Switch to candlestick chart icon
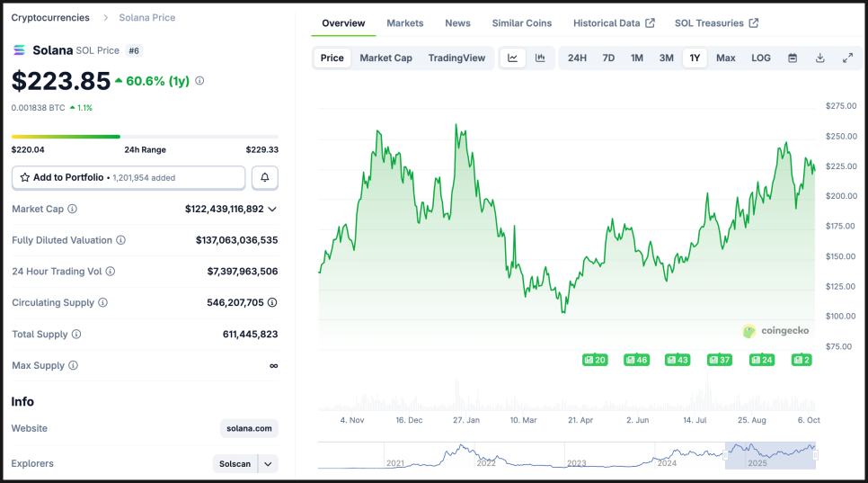 point(540,58)
